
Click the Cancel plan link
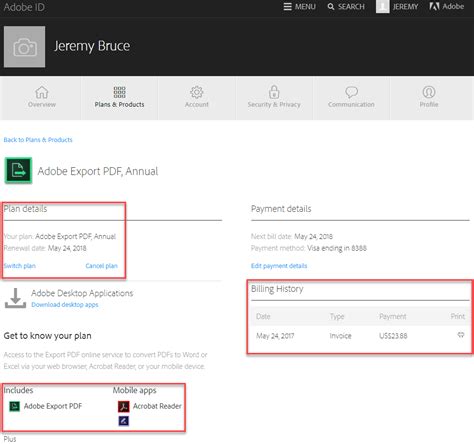click(x=101, y=266)
